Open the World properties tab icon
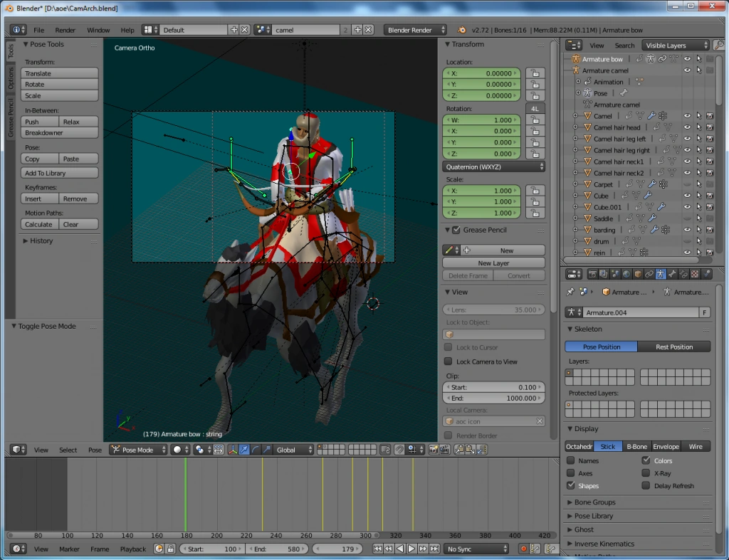Screen dimensions: 729x560 (626, 274)
